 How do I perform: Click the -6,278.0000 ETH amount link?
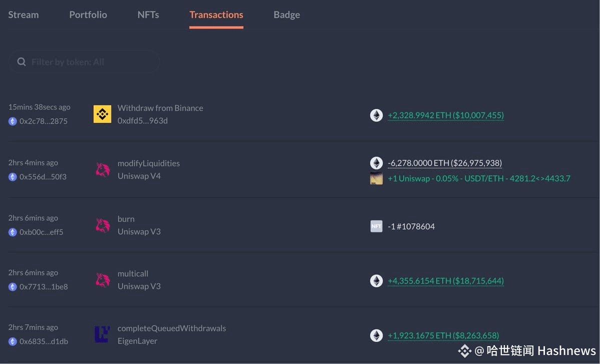445,163
